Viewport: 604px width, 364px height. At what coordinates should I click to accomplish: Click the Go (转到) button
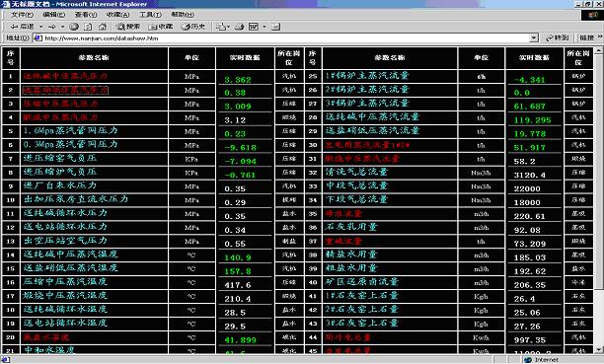pos(558,37)
